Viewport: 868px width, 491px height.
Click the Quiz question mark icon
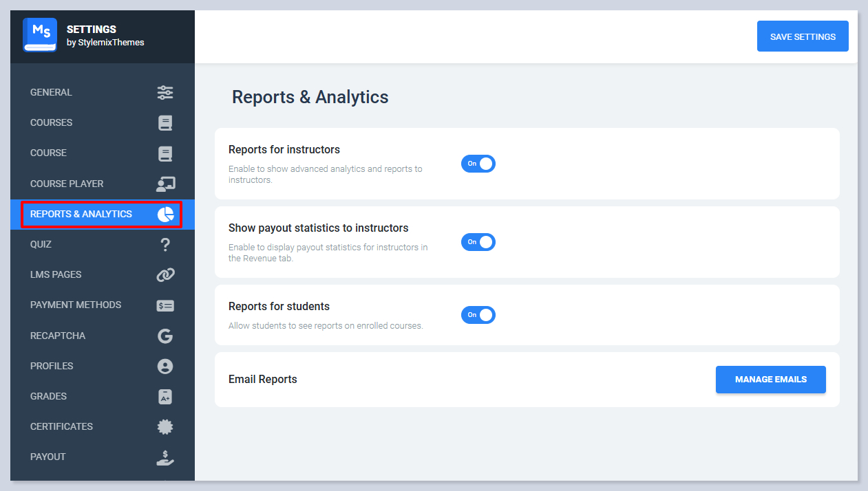(x=165, y=245)
